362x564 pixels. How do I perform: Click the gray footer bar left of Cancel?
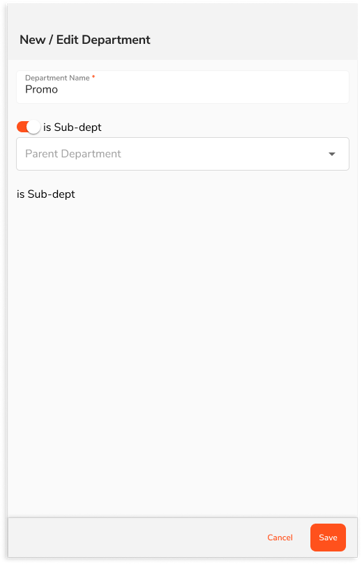(x=133, y=537)
